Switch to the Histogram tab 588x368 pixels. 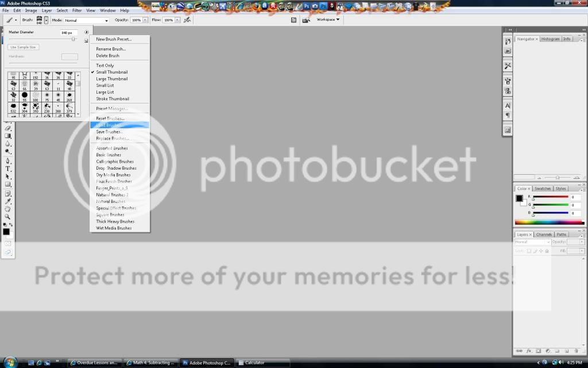pos(550,39)
